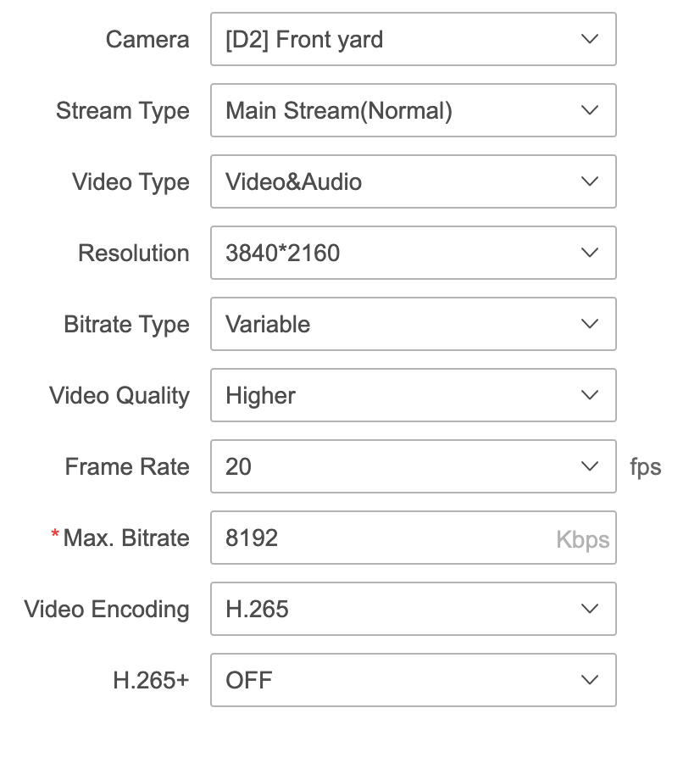Click the Kbps unit label
The image size is (700, 758).
[582, 538]
